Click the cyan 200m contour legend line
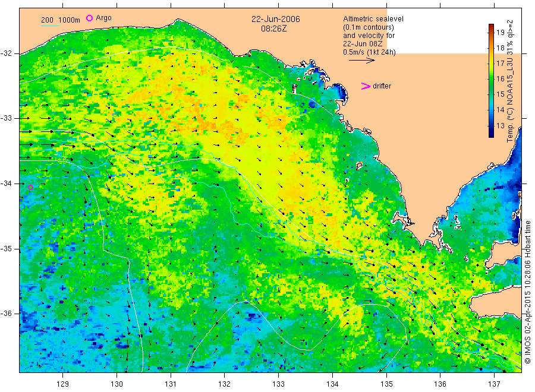535x392 pixels. click(50, 26)
